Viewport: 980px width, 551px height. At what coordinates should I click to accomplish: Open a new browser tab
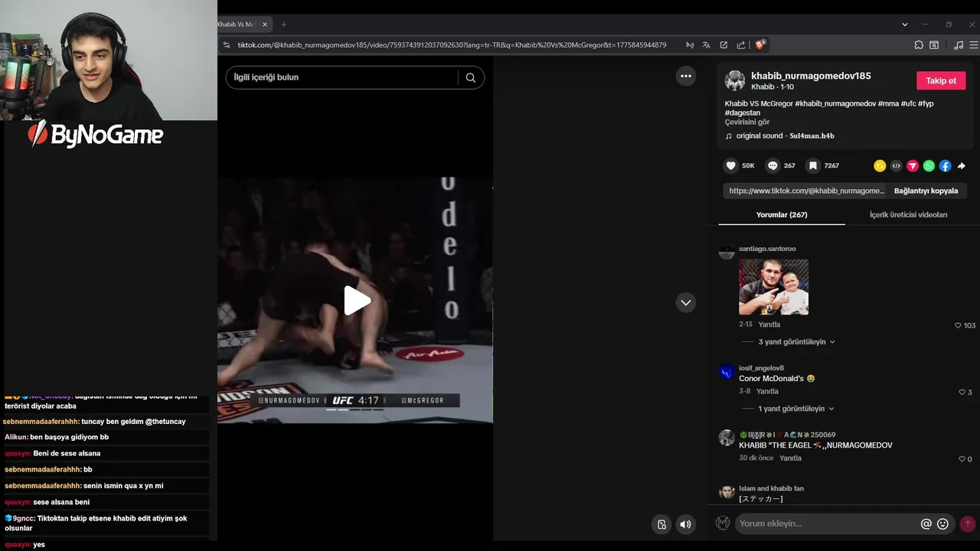tap(284, 24)
